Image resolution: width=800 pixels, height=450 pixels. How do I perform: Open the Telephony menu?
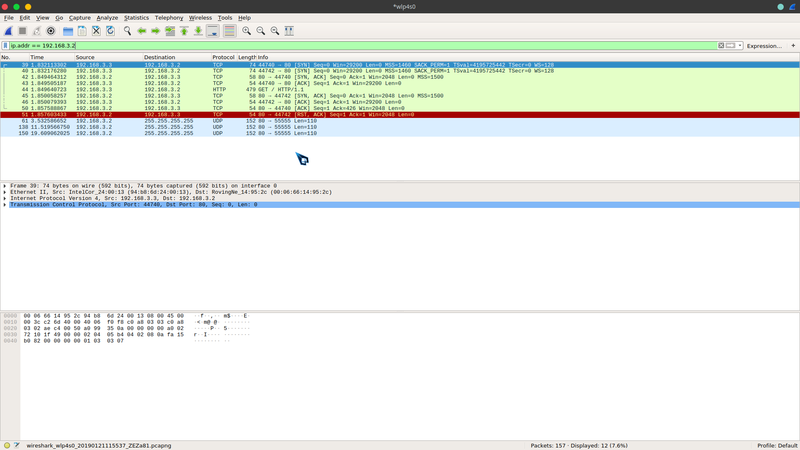coord(168,17)
